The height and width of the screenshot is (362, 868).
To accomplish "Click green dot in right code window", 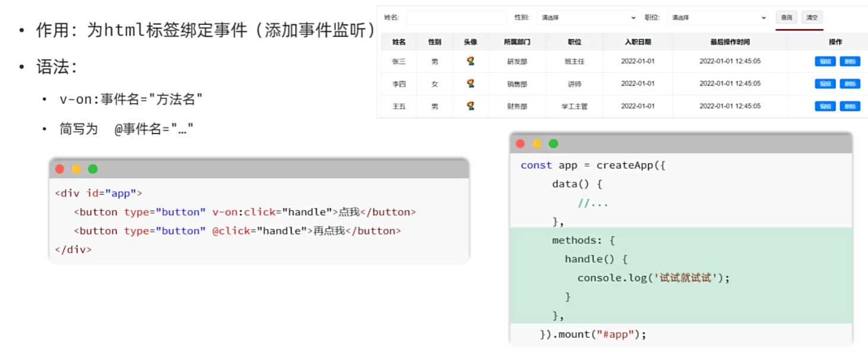I will pyautogui.click(x=553, y=144).
